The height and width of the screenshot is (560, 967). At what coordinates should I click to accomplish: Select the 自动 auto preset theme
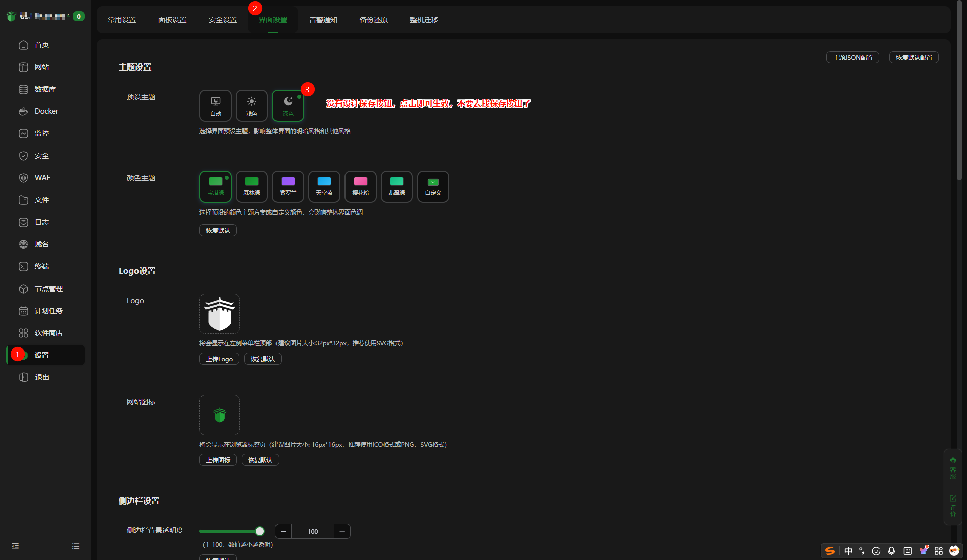click(x=215, y=106)
